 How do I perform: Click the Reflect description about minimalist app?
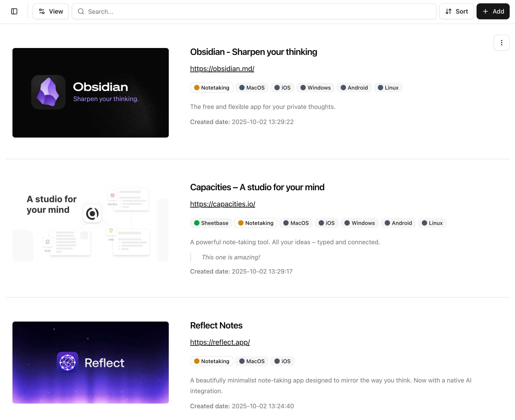331,385
